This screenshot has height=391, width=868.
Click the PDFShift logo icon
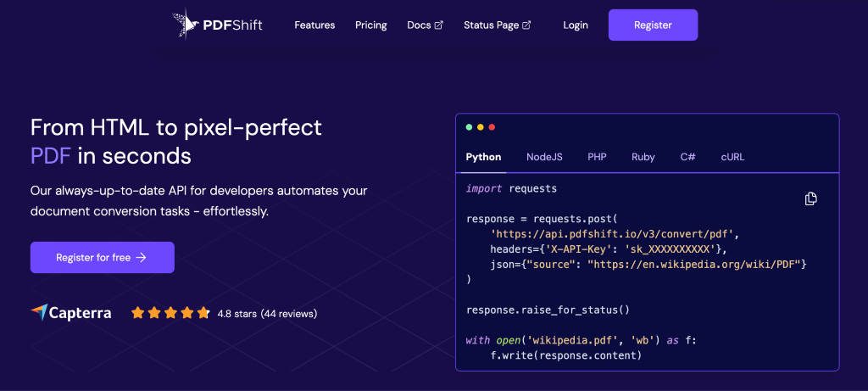[x=185, y=24]
